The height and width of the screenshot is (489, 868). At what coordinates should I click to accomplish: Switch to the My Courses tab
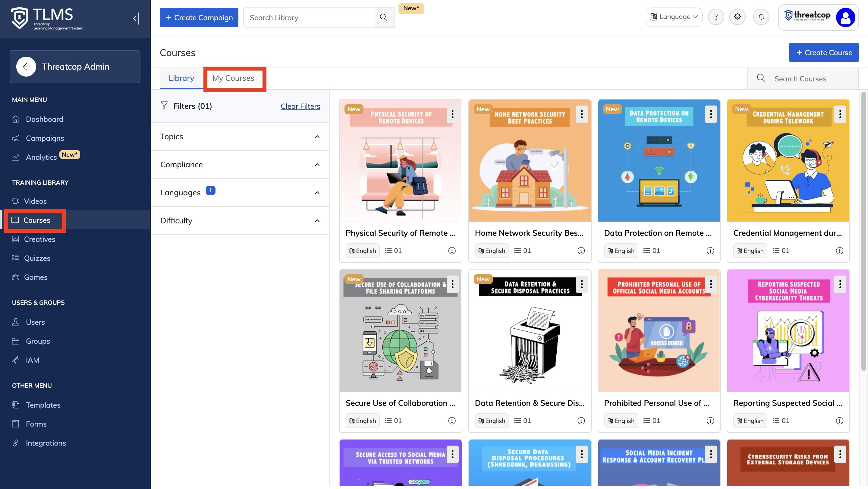coord(233,78)
